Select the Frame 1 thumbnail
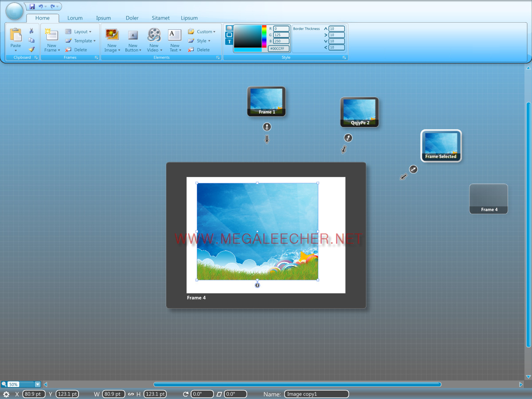This screenshot has height=399, width=532. [266, 101]
